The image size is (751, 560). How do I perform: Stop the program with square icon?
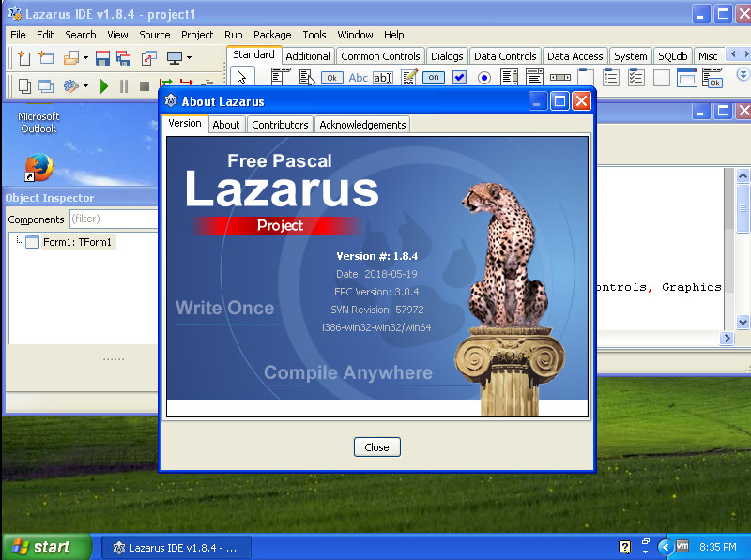tap(145, 86)
